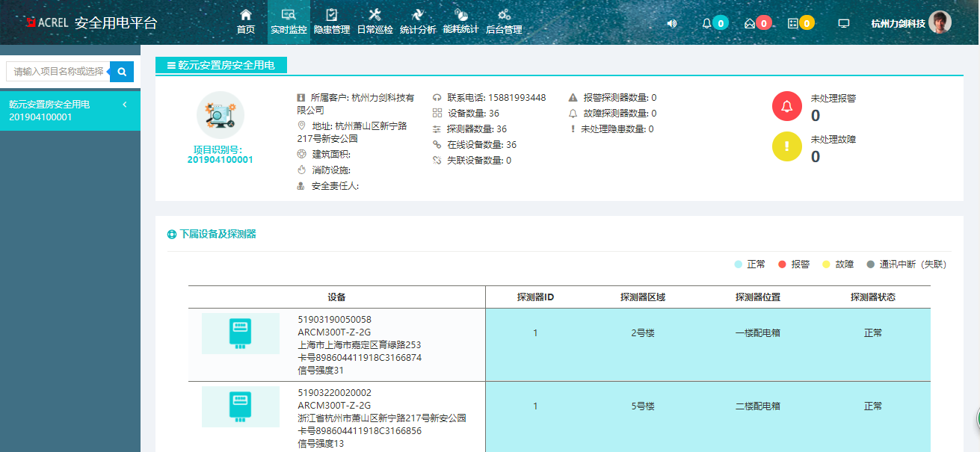Open the 杭州力创科技 account menu

[x=898, y=24]
